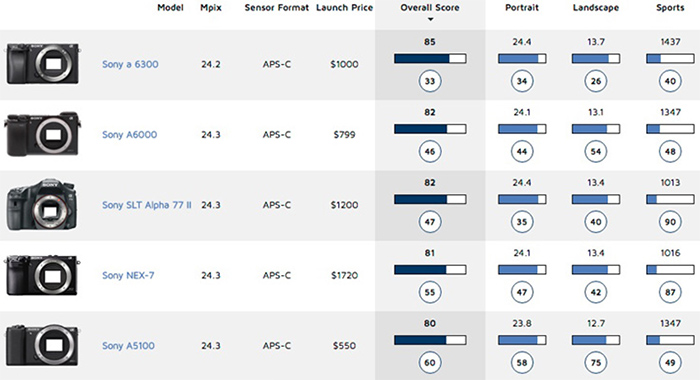Select the portrait score value 23.8
The height and width of the screenshot is (380, 700).
tap(522, 323)
